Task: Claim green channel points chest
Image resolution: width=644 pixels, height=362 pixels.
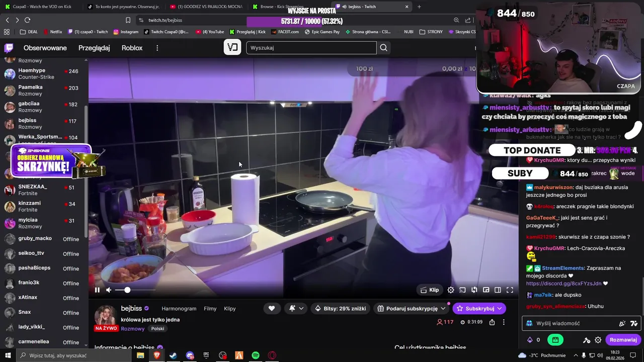Action: [x=555, y=340]
